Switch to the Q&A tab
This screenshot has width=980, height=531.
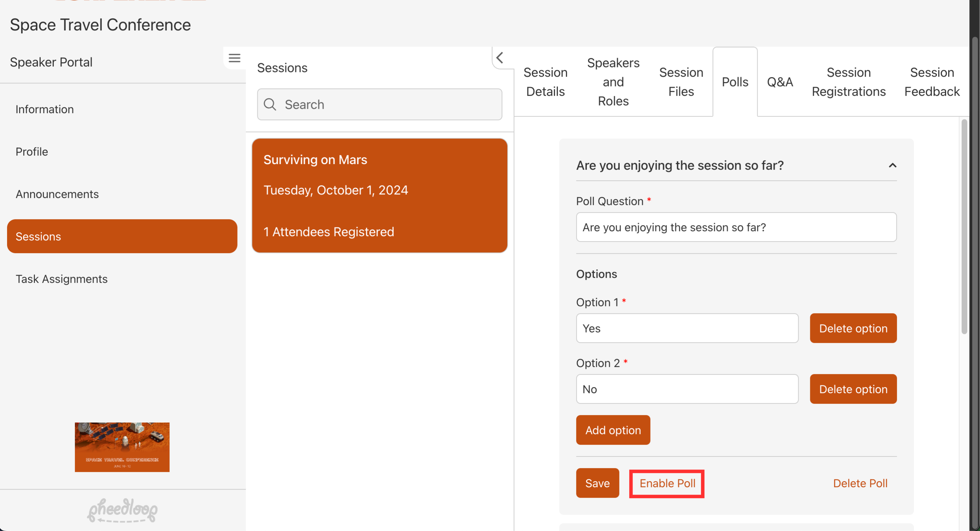tap(780, 82)
